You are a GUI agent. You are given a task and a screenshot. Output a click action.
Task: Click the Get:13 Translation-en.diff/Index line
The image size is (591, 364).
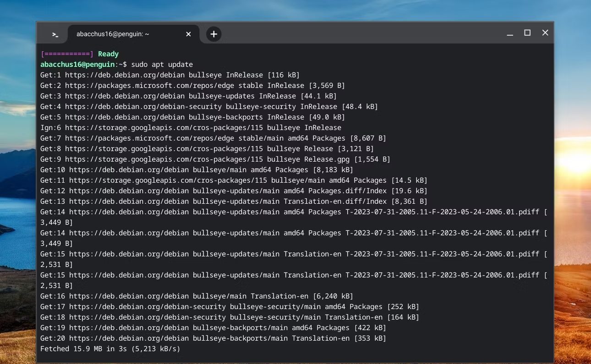[x=234, y=201]
